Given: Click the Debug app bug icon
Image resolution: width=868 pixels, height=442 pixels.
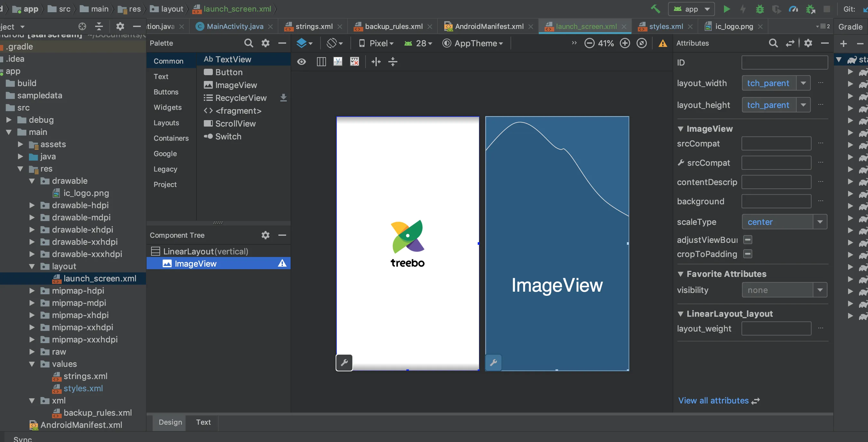Looking at the screenshot, I should [x=759, y=9].
